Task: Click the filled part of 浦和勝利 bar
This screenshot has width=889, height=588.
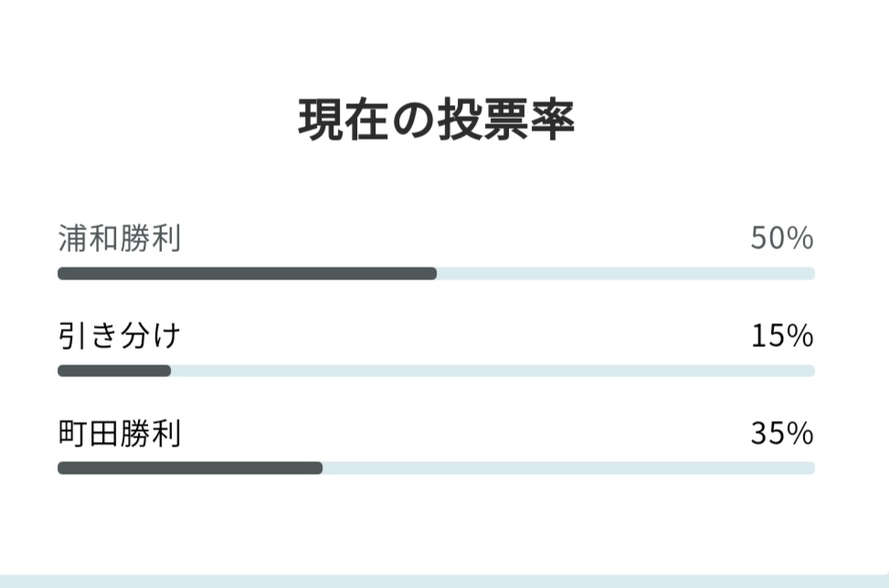Action: (248, 274)
